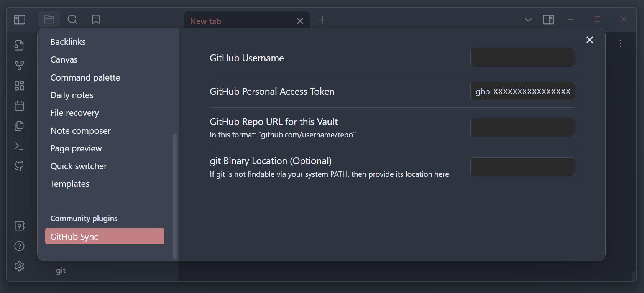Viewport: 644px width, 293px height.
Task: Toggle the left sidebar collapse icon
Action: pyautogui.click(x=20, y=20)
